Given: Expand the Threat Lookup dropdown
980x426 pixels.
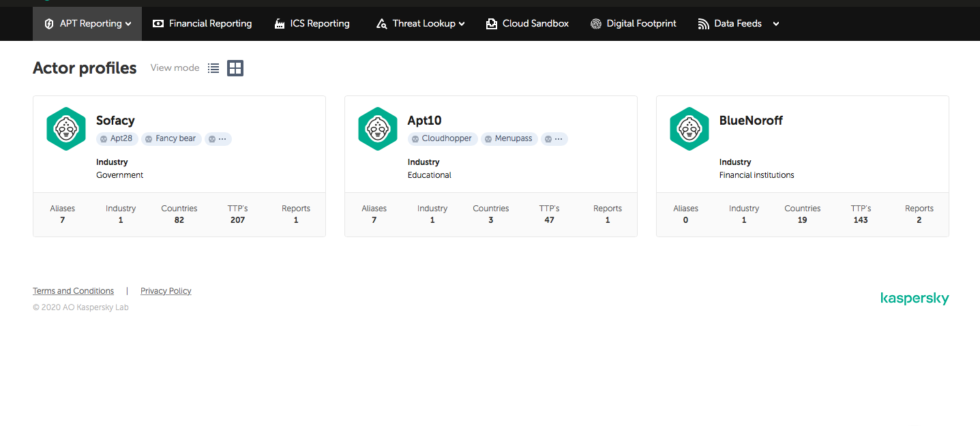Looking at the screenshot, I should (x=421, y=24).
